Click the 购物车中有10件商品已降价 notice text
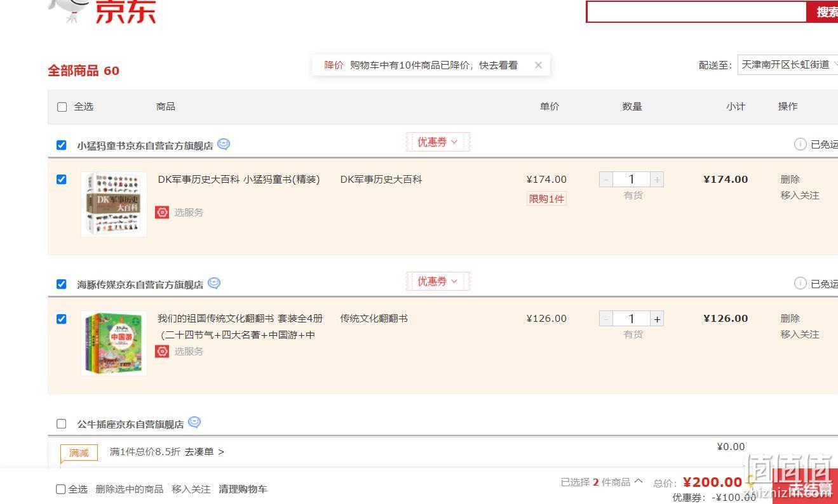Image resolution: width=838 pixels, height=504 pixels. pos(434,65)
